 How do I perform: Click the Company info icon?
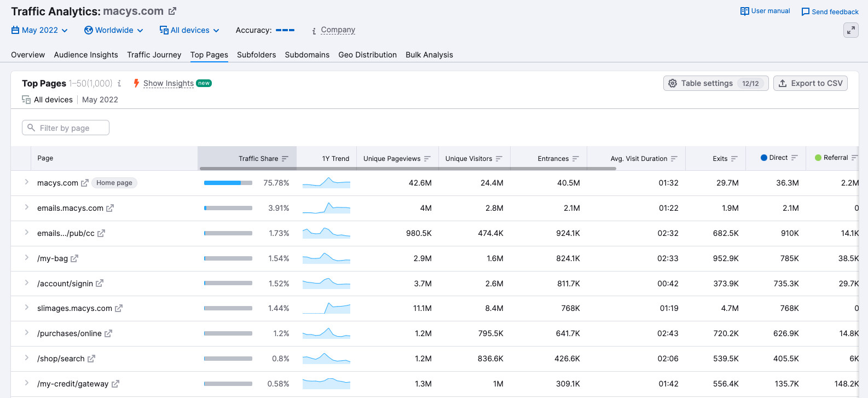coord(314,31)
